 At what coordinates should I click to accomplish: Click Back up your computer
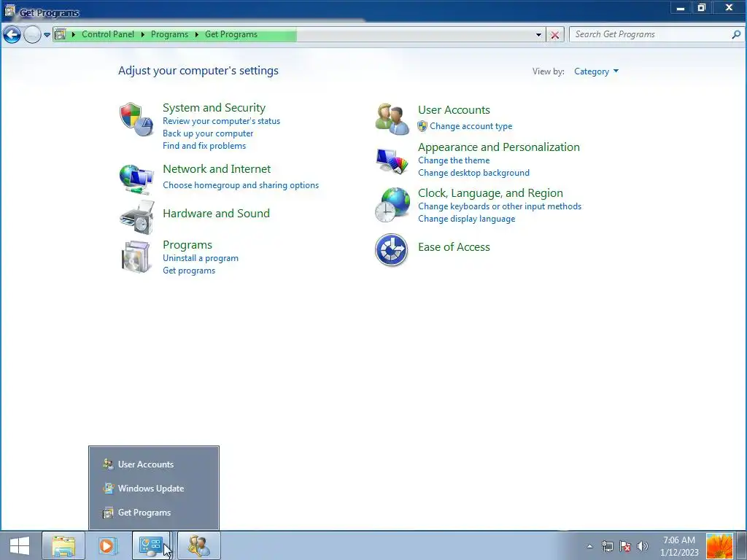pyautogui.click(x=208, y=133)
